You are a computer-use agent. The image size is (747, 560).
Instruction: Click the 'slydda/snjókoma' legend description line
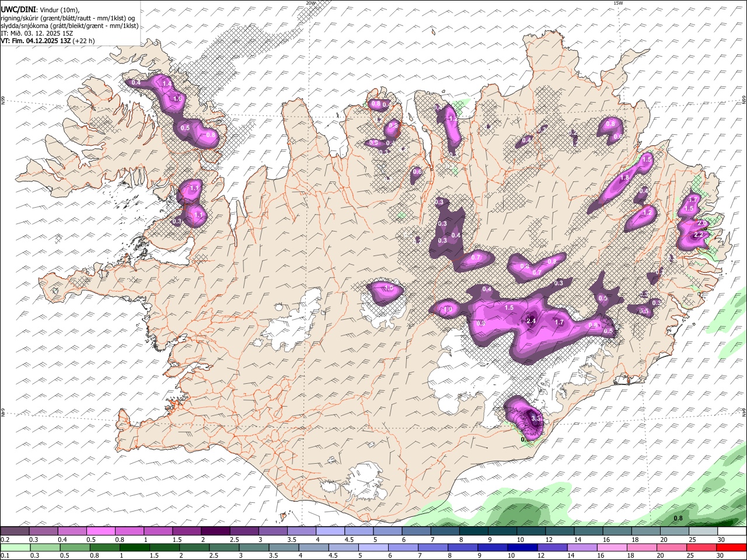coord(69,26)
